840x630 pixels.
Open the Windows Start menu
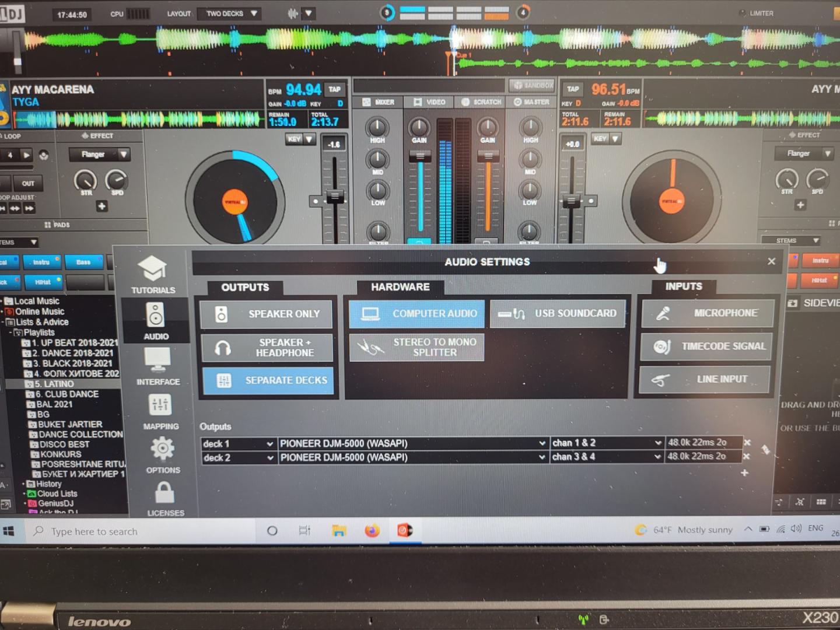9,531
